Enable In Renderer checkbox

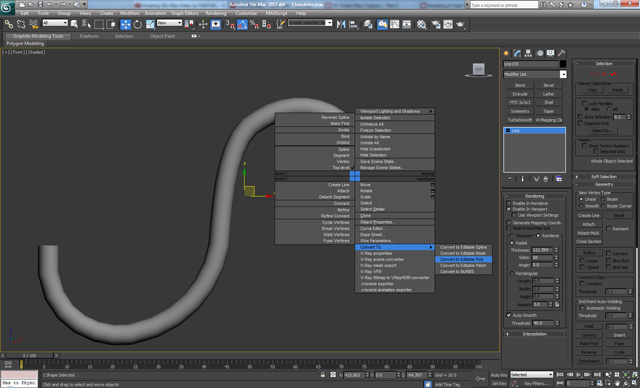(509, 203)
